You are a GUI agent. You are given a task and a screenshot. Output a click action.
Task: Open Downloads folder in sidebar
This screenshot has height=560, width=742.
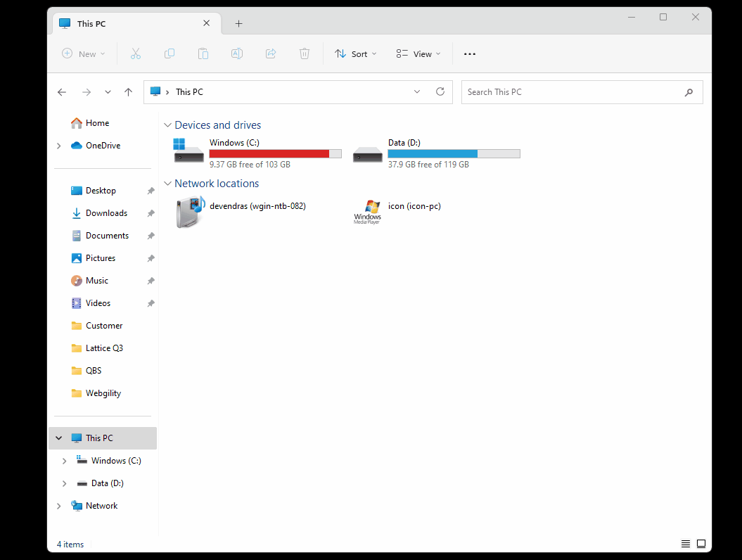[106, 213]
